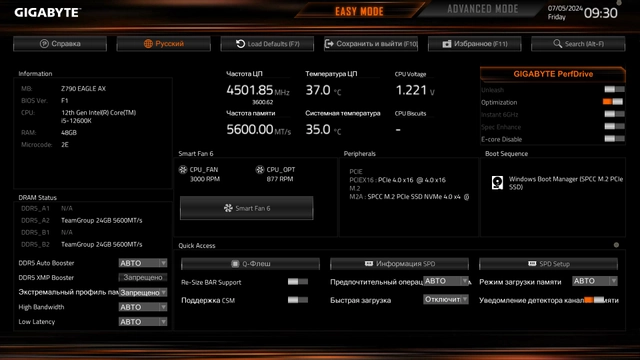Click the Справка help icon
Screen dimensions: 640x360
(44, 44)
